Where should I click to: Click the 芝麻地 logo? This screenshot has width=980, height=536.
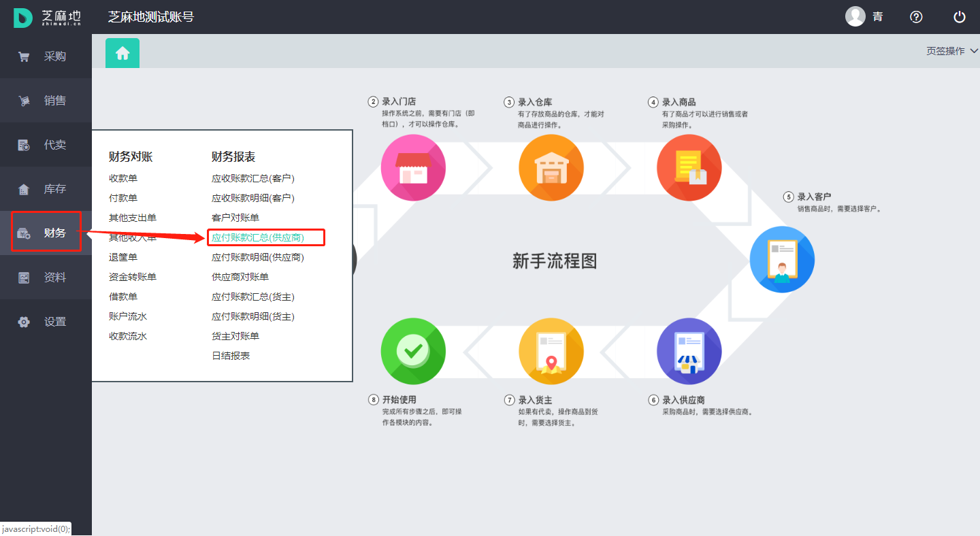pos(48,17)
